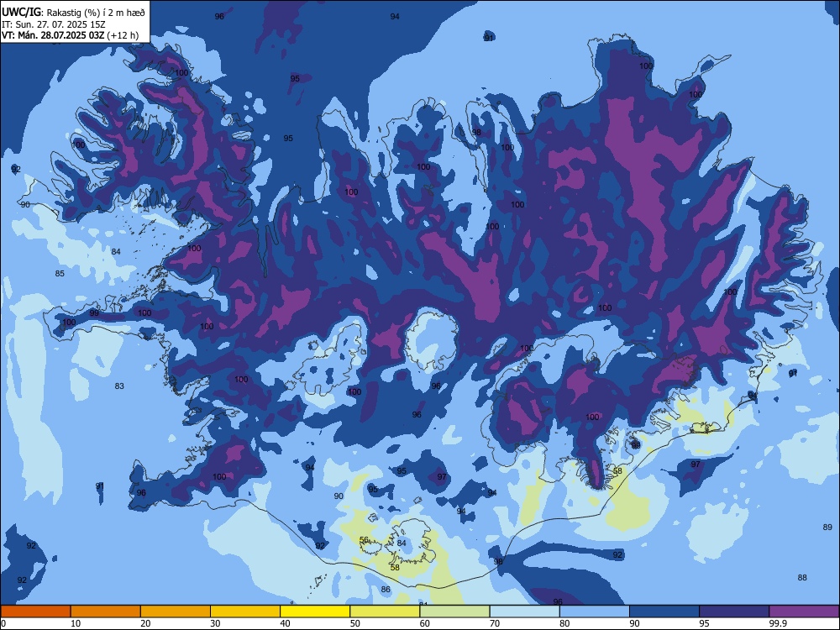Click the '85' humidity value on the map
Screen dimensions: 840x630
click(60, 273)
